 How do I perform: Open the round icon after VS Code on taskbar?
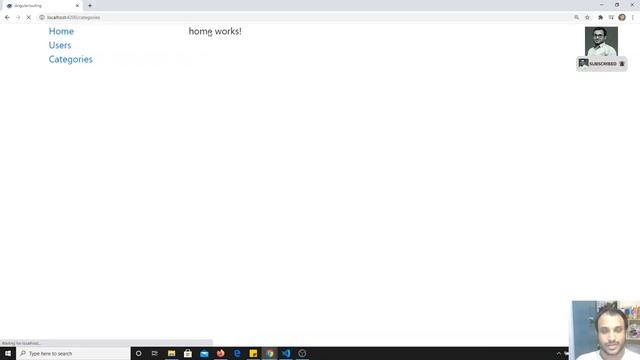(x=302, y=353)
